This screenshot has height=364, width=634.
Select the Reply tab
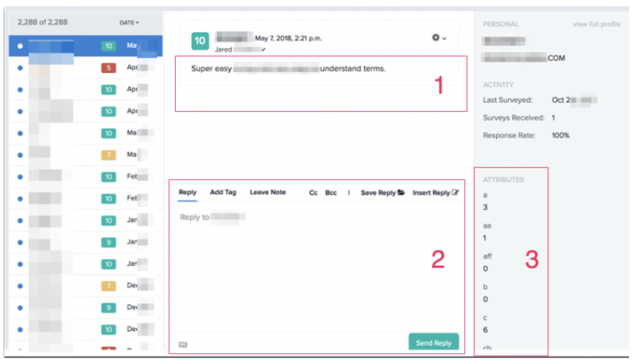click(188, 193)
